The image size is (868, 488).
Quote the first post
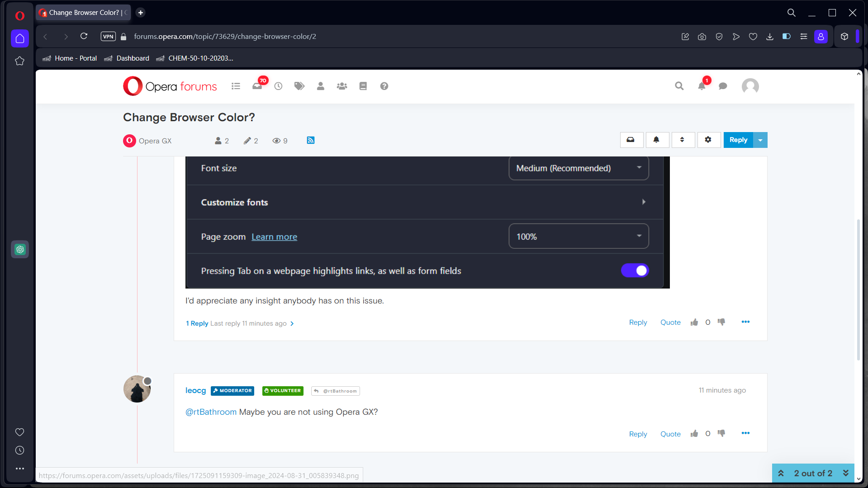click(x=670, y=322)
